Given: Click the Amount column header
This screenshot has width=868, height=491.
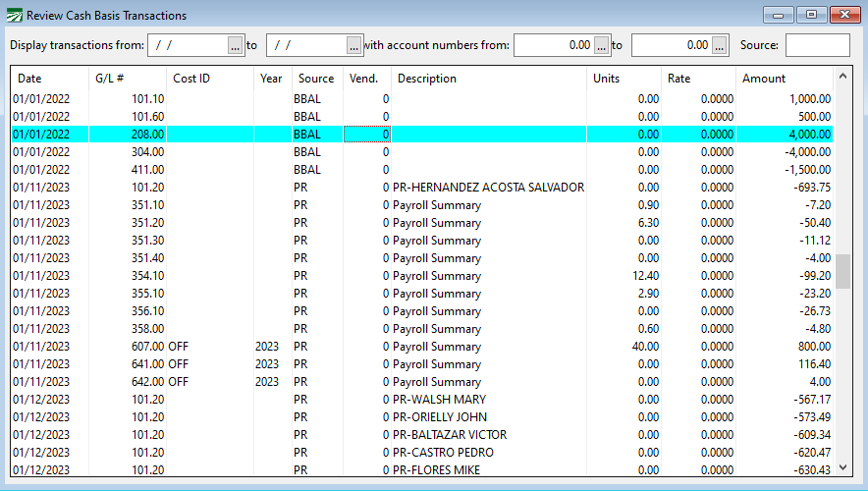Looking at the screenshot, I should tap(785, 79).
